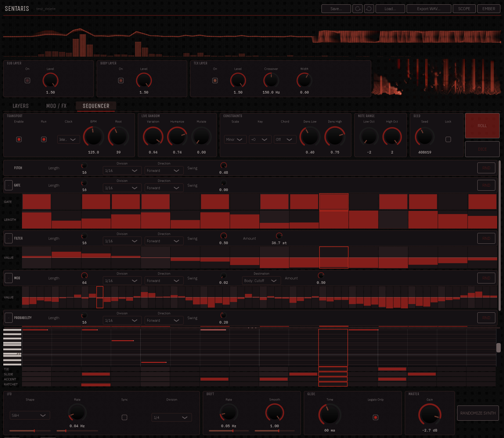Toggle the first step in the GATE row

tap(36, 202)
